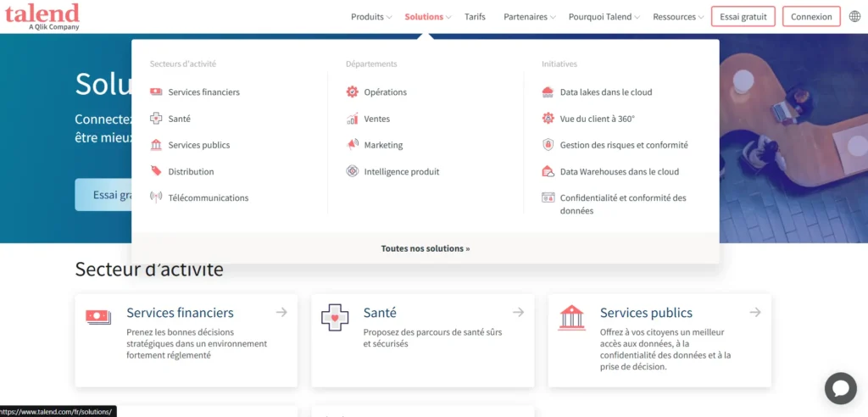Click the Santé card title
Screen dimensions: 868x417
[x=380, y=313]
